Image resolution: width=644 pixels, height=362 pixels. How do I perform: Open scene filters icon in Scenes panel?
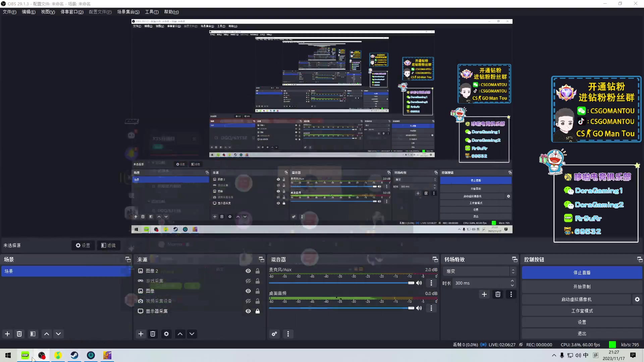tap(33, 334)
